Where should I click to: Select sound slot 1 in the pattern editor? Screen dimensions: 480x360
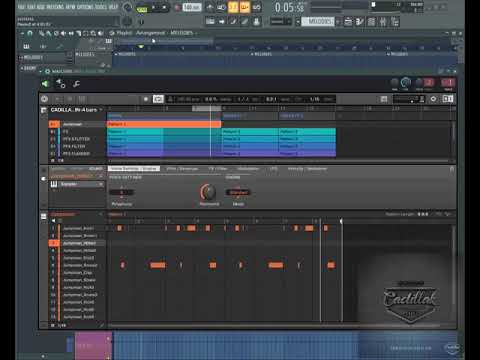pyautogui.click(x=77, y=228)
